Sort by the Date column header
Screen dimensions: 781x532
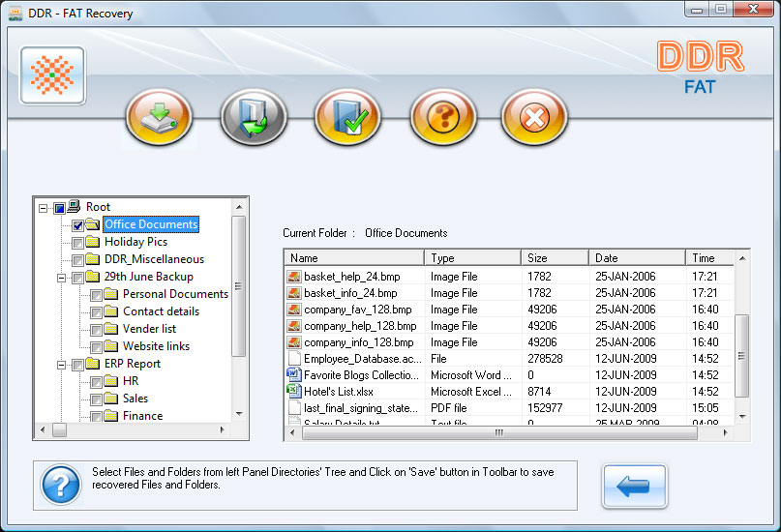pos(637,258)
